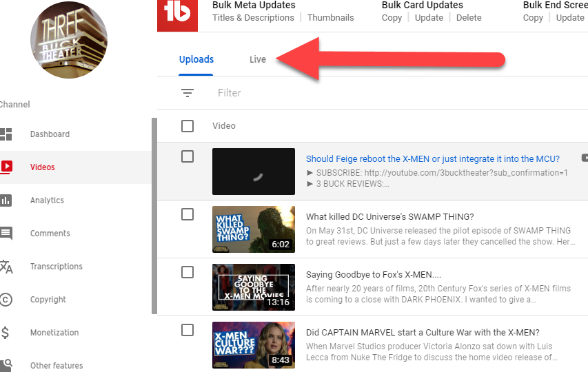Viewport: 588px width, 372px height.
Task: Open the loading X-MEN reboot video thumbnail
Action: [254, 172]
